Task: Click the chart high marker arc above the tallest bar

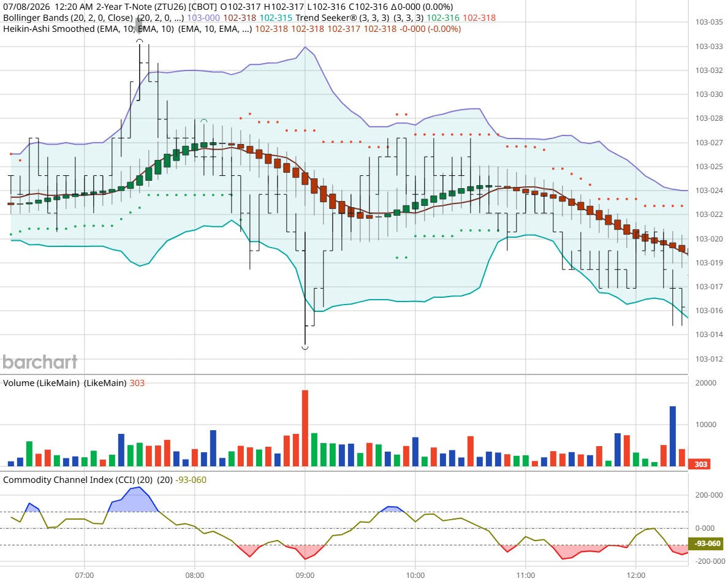Action: pyautogui.click(x=140, y=41)
